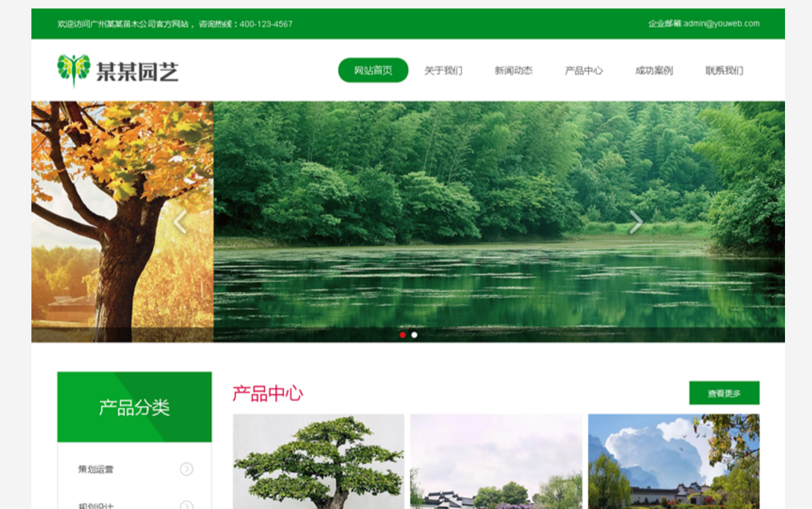Select the second white carousel dot

point(414,335)
